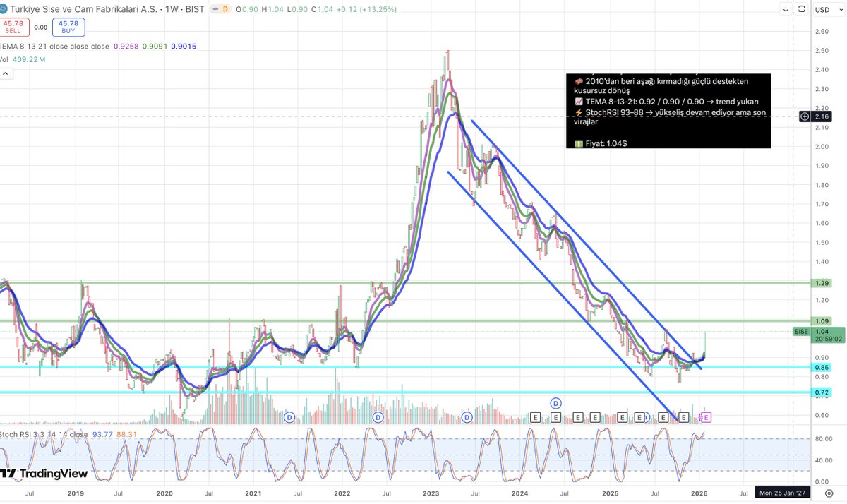
Task: Select the black Turkish text annotation box
Action: click(x=668, y=111)
